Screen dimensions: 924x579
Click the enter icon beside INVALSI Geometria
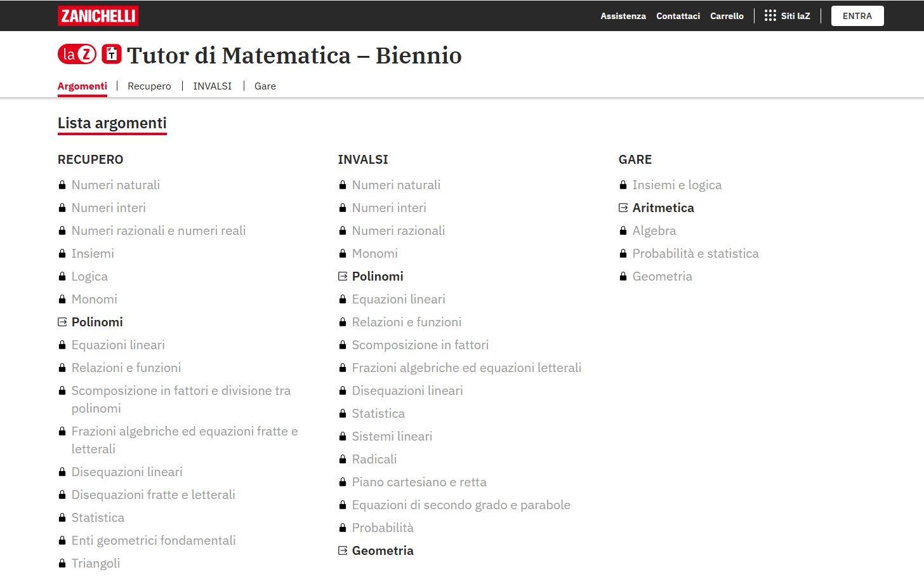pos(343,550)
